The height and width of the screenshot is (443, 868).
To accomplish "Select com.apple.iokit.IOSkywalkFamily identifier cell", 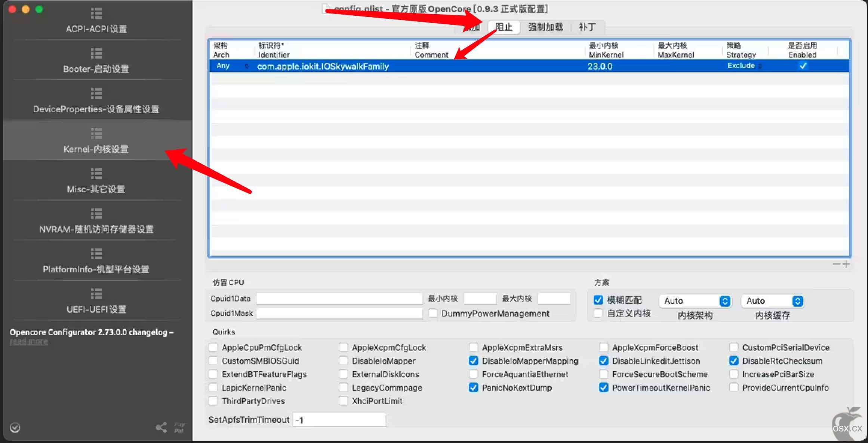I will 323,66.
